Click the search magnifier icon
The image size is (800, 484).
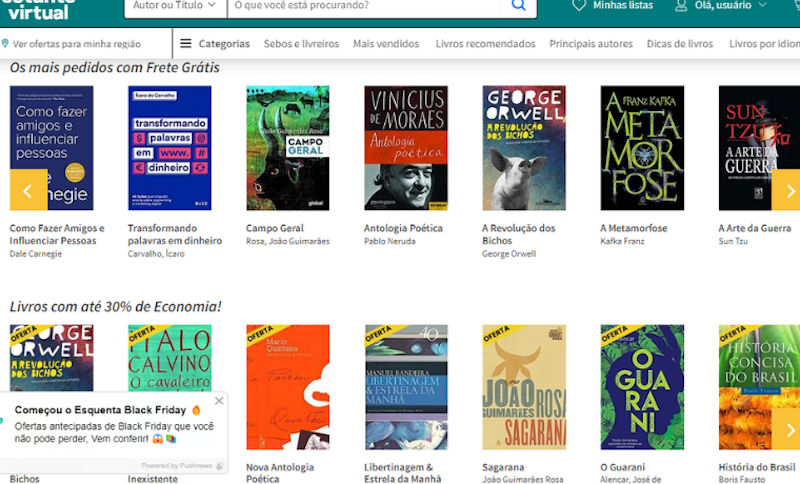[518, 5]
